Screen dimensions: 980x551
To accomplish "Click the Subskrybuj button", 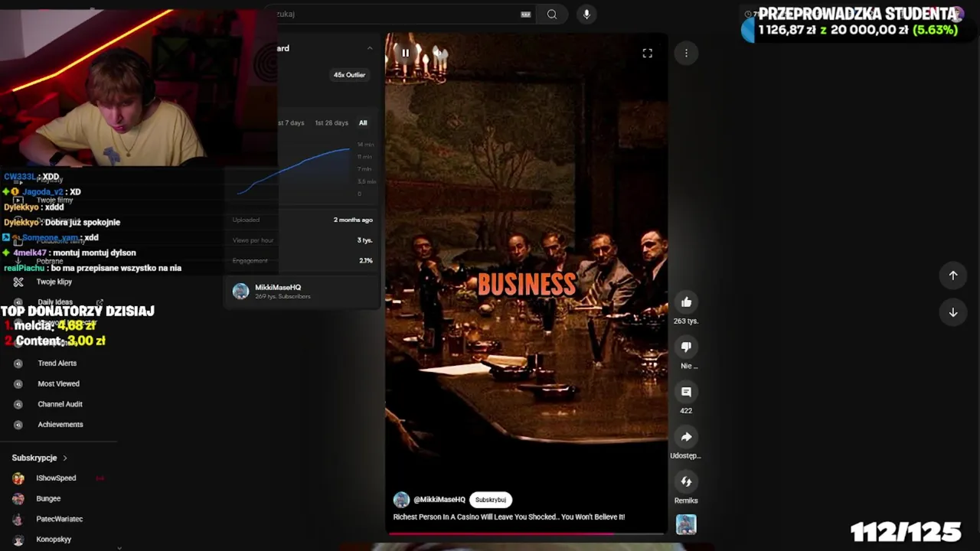I will [491, 500].
